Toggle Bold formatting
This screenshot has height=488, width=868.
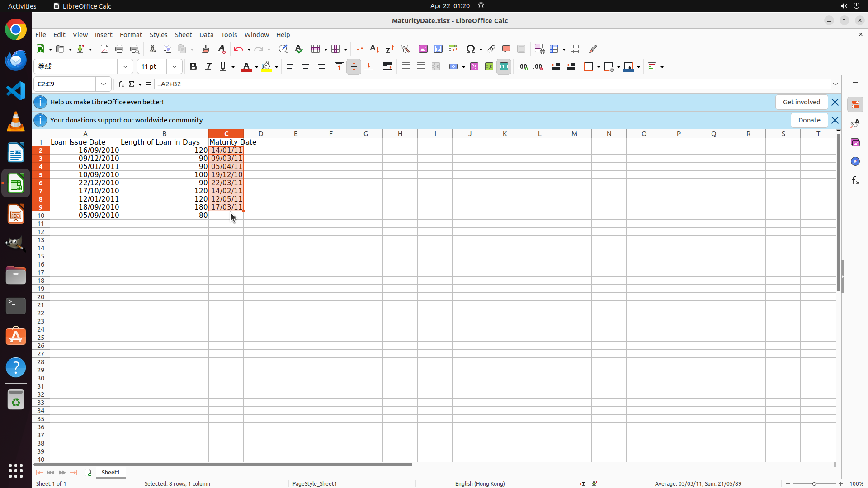tap(193, 67)
